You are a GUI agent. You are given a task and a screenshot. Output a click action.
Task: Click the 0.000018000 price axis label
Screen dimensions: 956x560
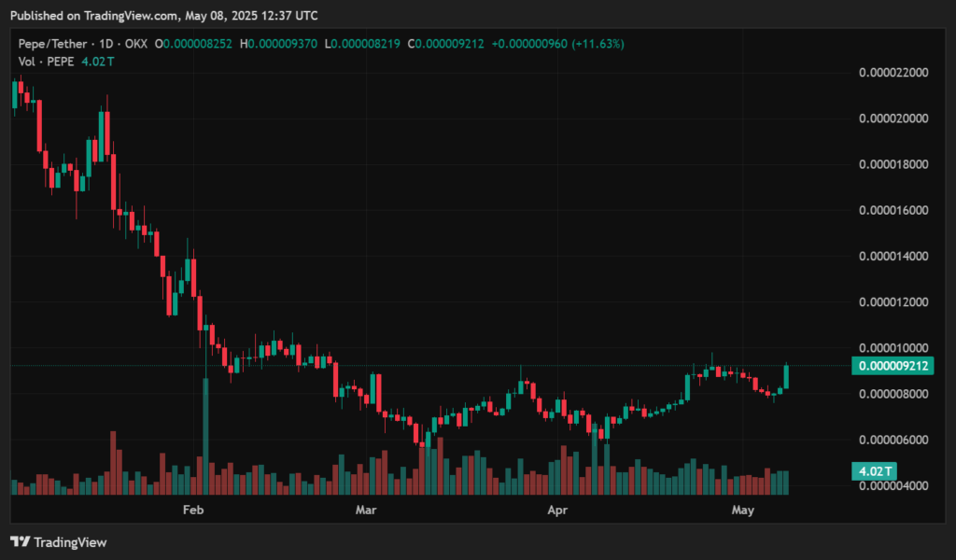pyautogui.click(x=893, y=164)
